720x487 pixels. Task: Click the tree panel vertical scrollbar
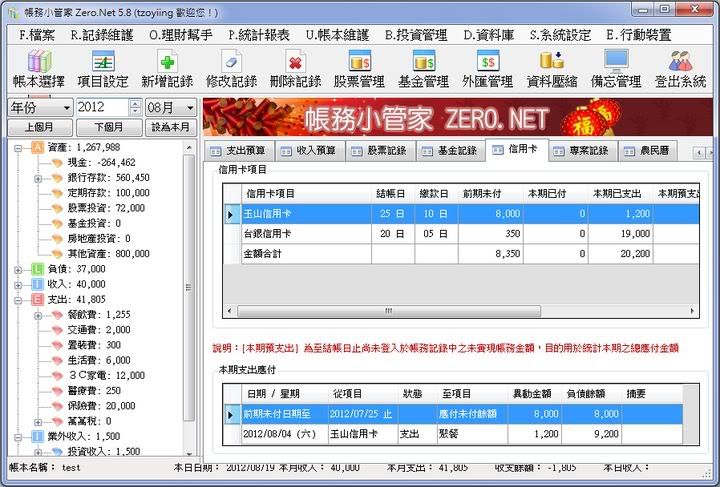pyautogui.click(x=189, y=288)
